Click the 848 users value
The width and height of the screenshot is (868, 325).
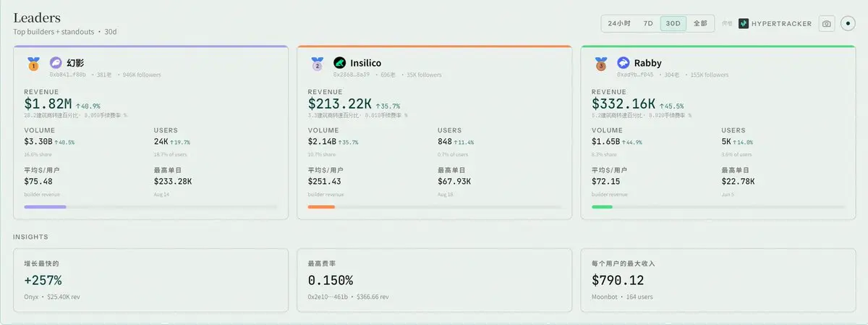[x=446, y=142]
